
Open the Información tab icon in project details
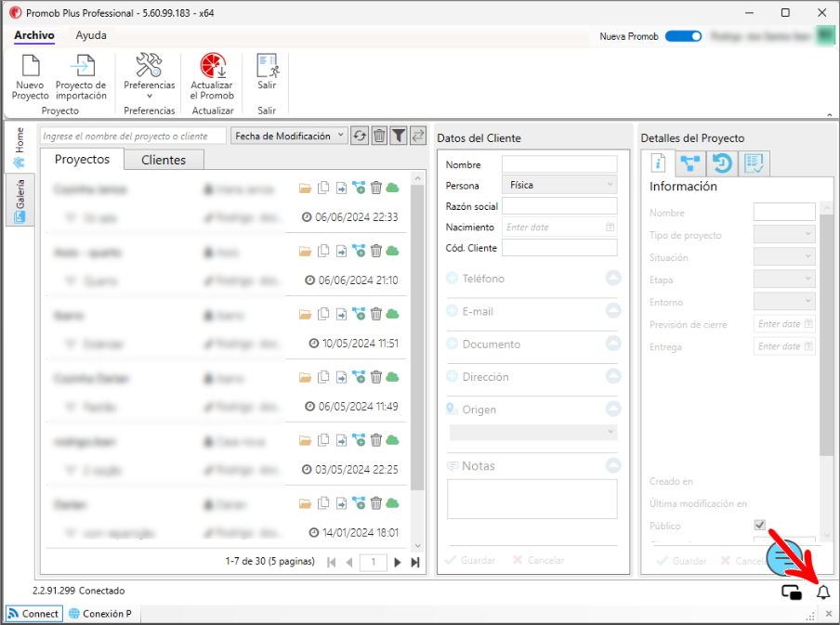pos(658,163)
